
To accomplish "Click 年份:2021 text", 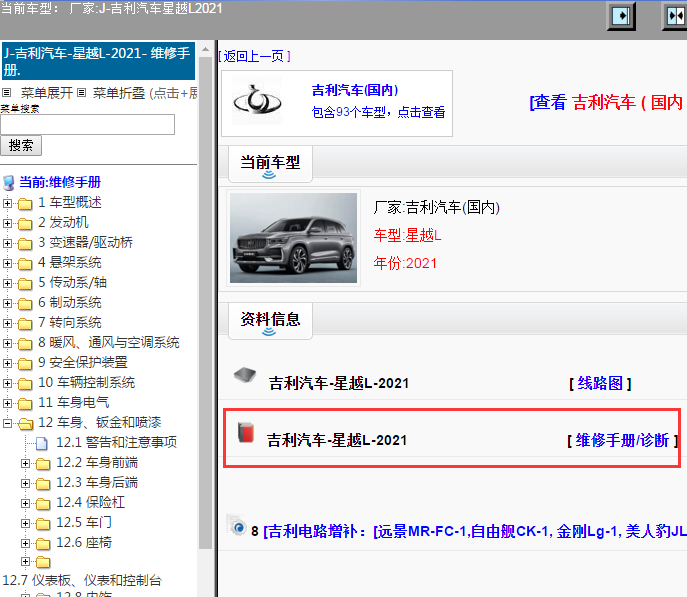I will coord(405,263).
